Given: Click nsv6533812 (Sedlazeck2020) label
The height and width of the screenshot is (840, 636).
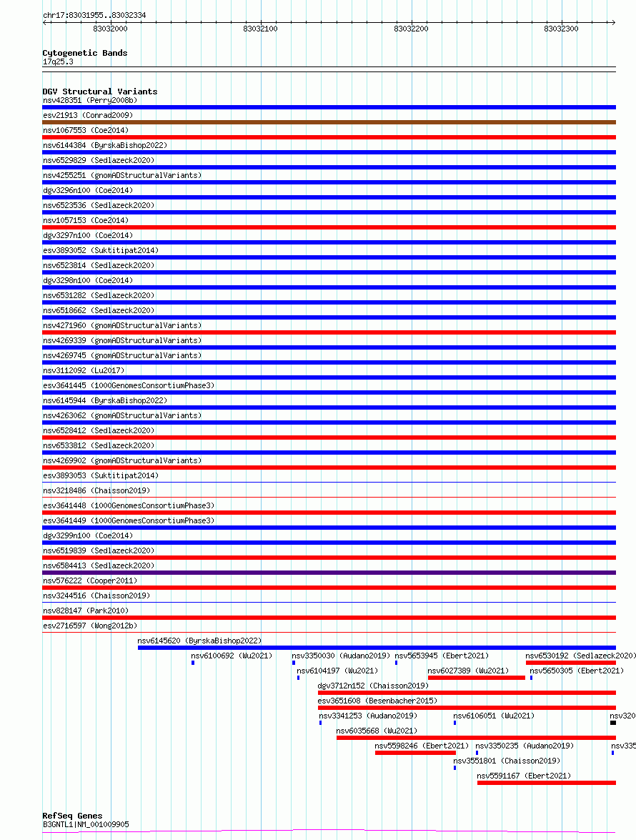Looking at the screenshot, I should (99, 445).
